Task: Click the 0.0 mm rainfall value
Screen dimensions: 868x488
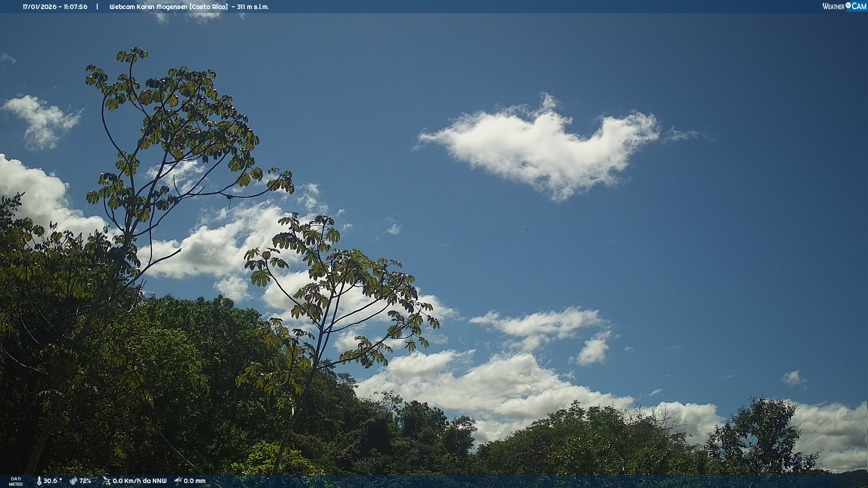Action: (x=194, y=481)
